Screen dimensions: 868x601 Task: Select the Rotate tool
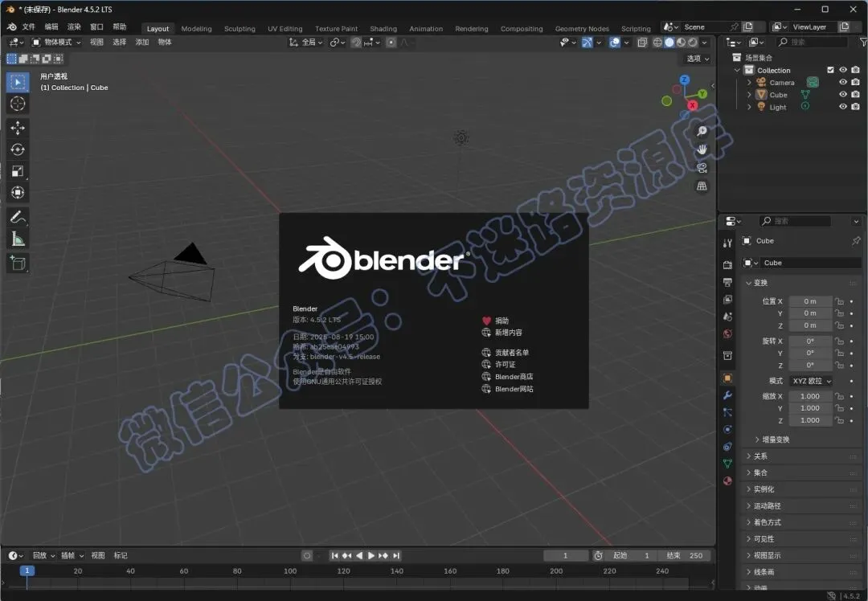tap(18, 149)
